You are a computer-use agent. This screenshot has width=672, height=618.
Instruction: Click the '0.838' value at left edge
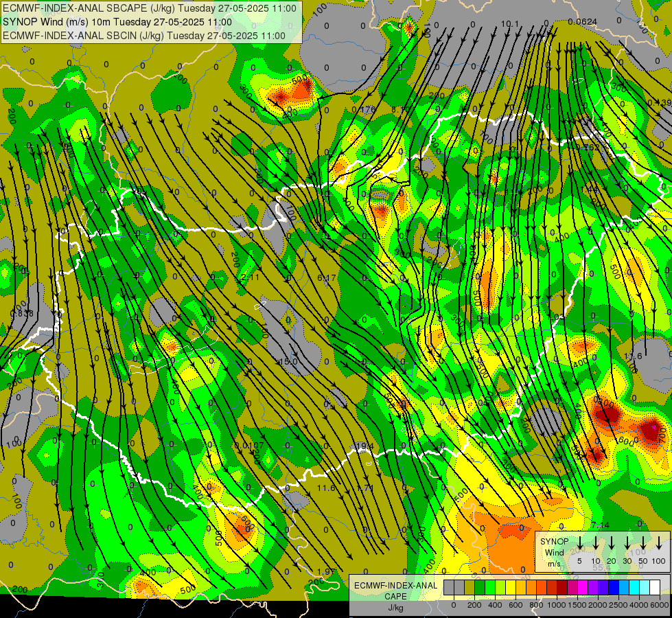click(x=21, y=314)
